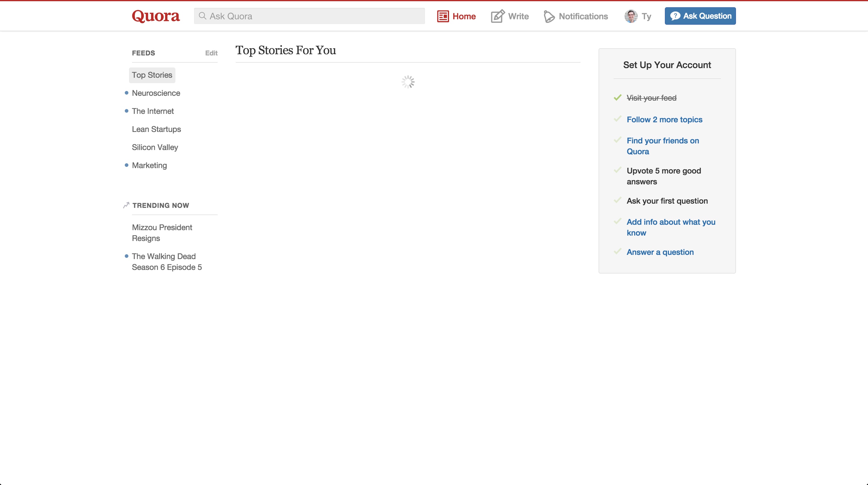Image resolution: width=868 pixels, height=485 pixels.
Task: Click the TRENDING NOW heading
Action: point(161,205)
